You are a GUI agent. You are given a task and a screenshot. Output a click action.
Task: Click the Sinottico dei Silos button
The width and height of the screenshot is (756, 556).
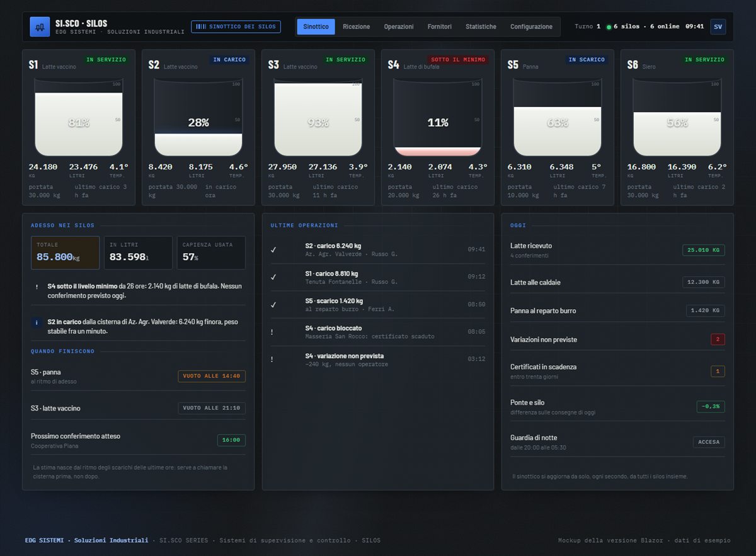point(236,26)
